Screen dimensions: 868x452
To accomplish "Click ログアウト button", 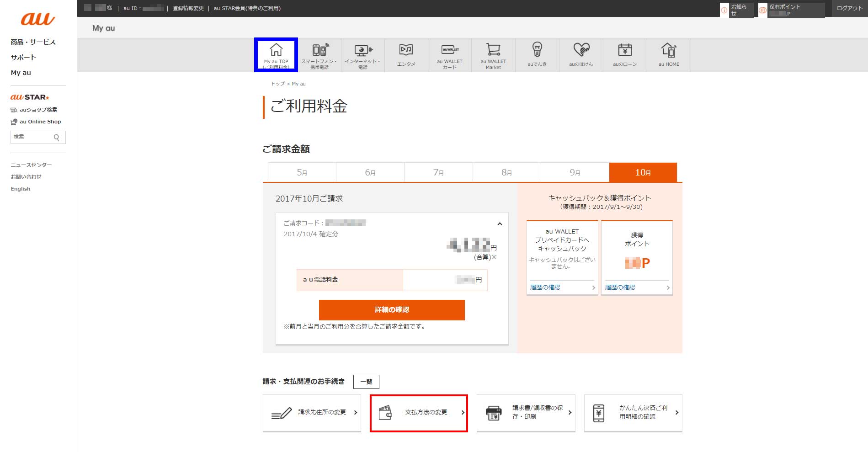I will coord(850,8).
